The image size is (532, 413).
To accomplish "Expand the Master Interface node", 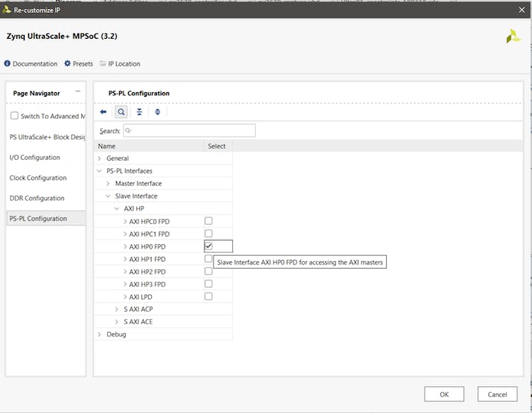I will [108, 183].
